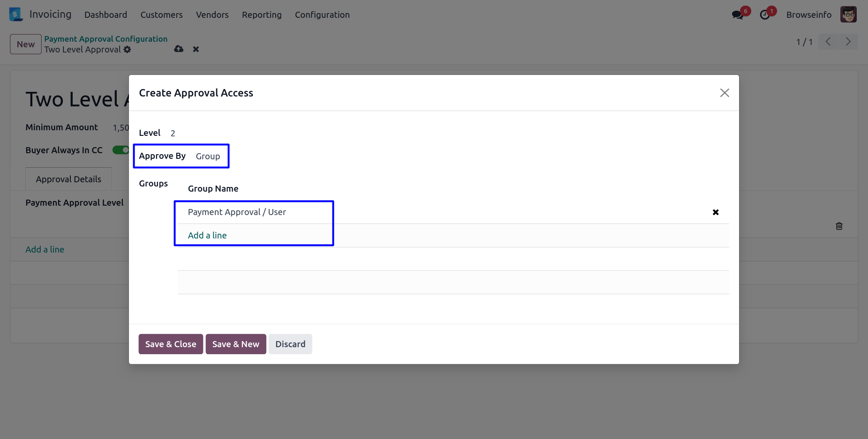Open the activities clock icon
Screen dimensions: 868x439
click(765, 15)
